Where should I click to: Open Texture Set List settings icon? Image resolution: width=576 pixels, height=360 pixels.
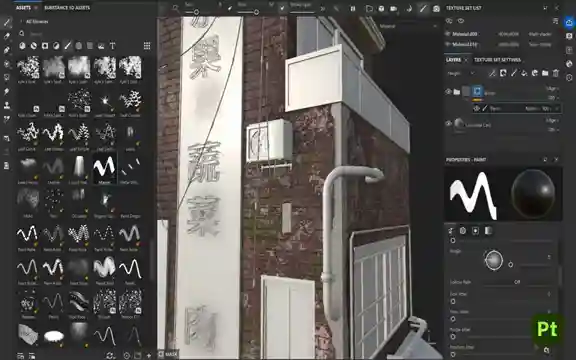555,21
